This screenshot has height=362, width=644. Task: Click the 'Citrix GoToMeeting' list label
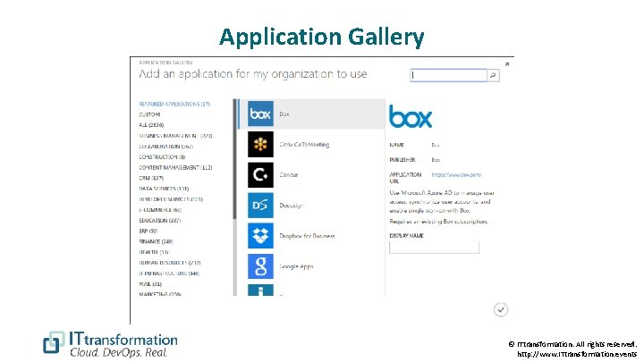click(304, 145)
